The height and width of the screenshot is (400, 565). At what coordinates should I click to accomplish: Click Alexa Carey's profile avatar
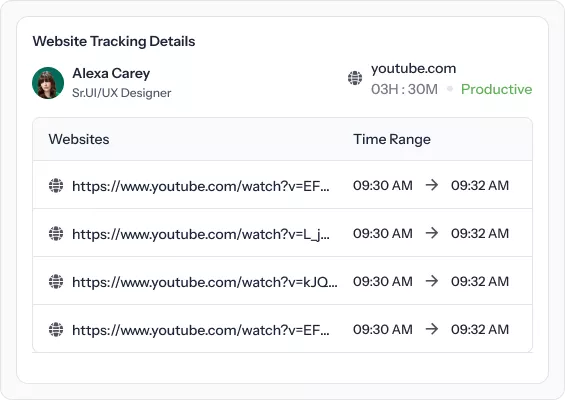coord(48,83)
